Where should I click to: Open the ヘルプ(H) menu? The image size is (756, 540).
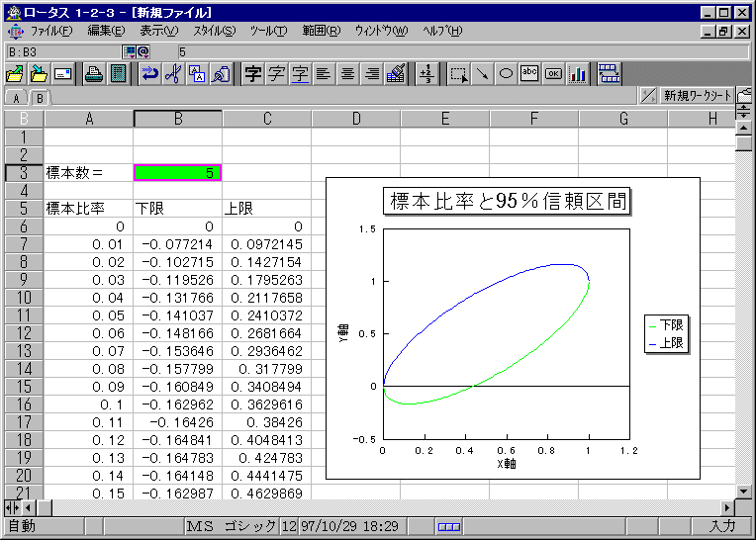442,31
